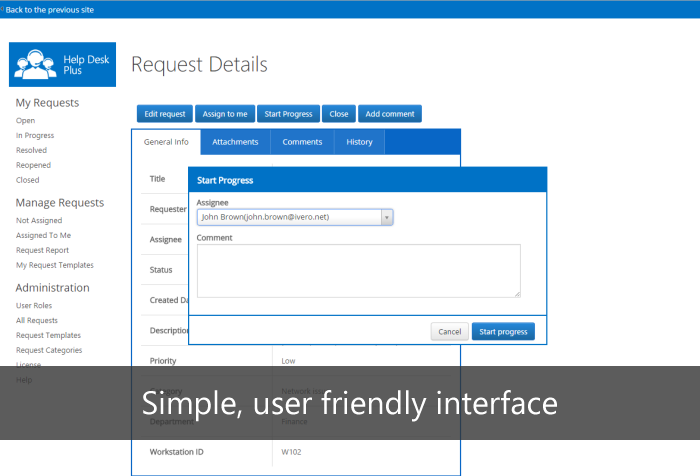
Task: Open Request Templates in Administration
Action: 48,335
